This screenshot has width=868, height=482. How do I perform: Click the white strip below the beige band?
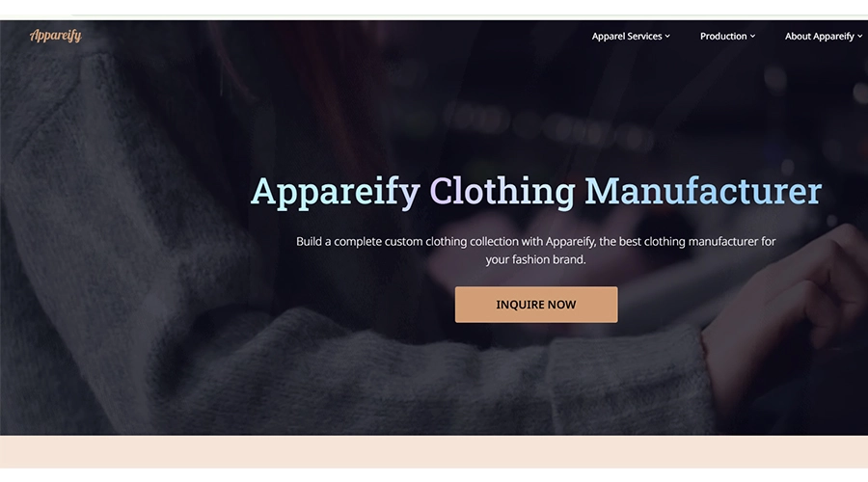tap(434, 475)
